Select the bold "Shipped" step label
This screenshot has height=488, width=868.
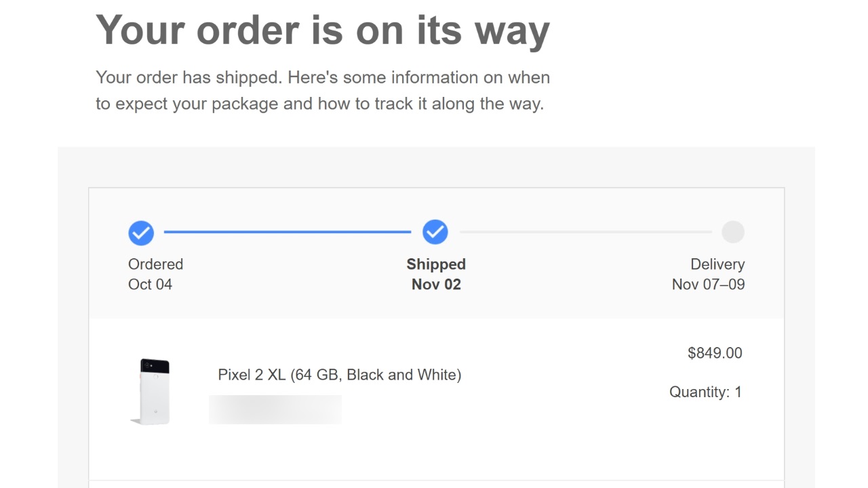[436, 264]
